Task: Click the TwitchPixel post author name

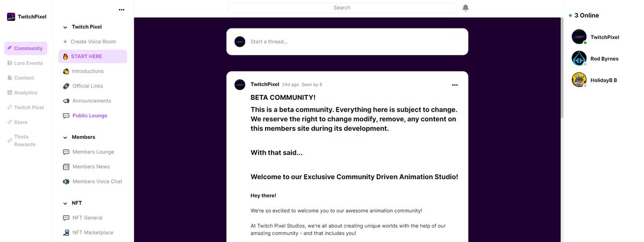Action: (265, 84)
